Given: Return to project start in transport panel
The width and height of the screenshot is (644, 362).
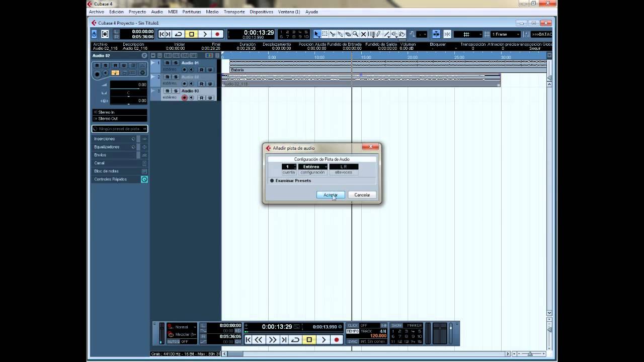Looking at the screenshot, I should point(248,339).
